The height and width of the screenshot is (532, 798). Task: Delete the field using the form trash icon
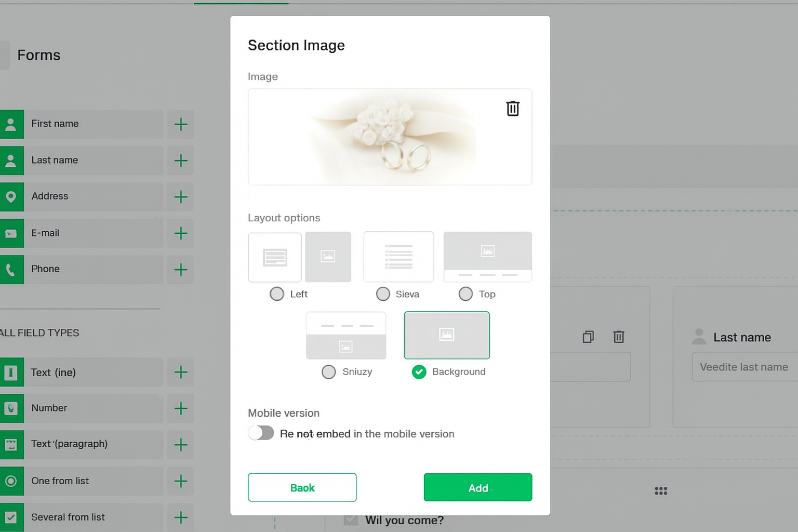(618, 337)
